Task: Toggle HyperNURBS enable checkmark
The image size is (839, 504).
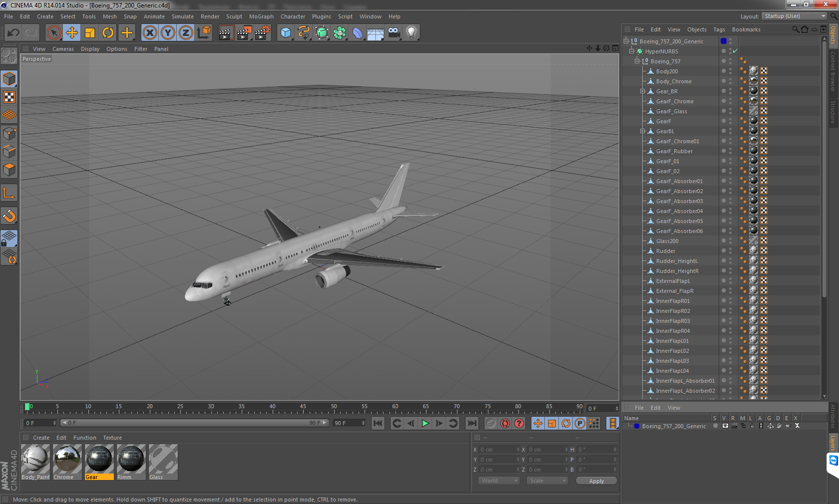Action: click(735, 51)
